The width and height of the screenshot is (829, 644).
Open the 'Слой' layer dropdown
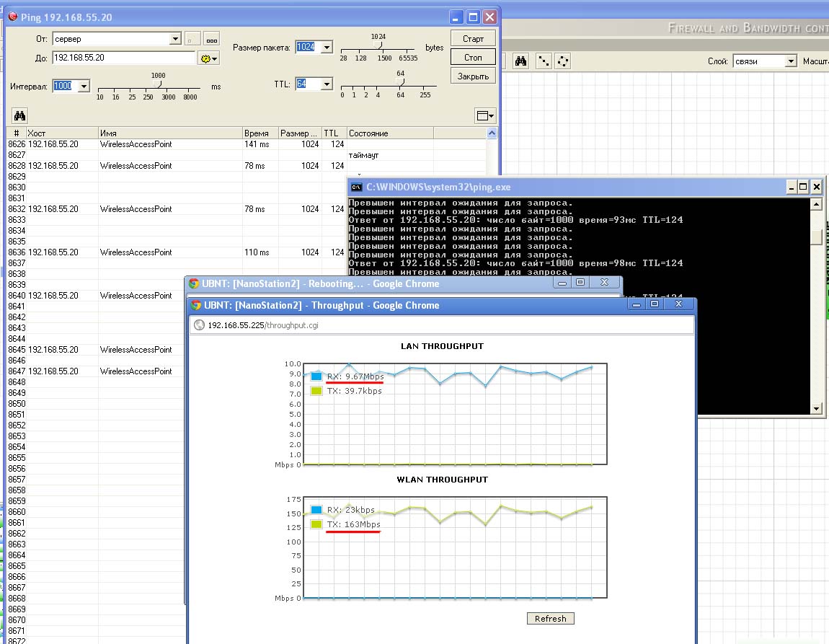point(791,61)
